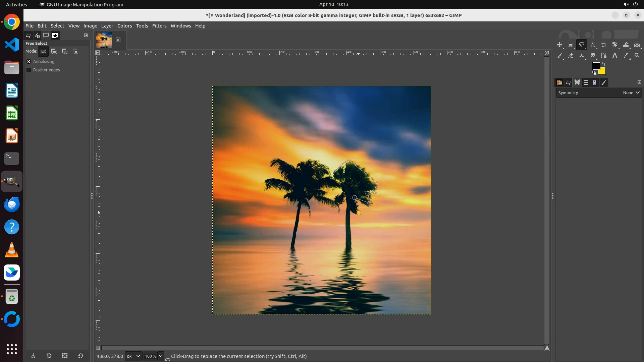Open the px unit dropdown
The width and height of the screenshot is (644, 362).
tap(133, 356)
